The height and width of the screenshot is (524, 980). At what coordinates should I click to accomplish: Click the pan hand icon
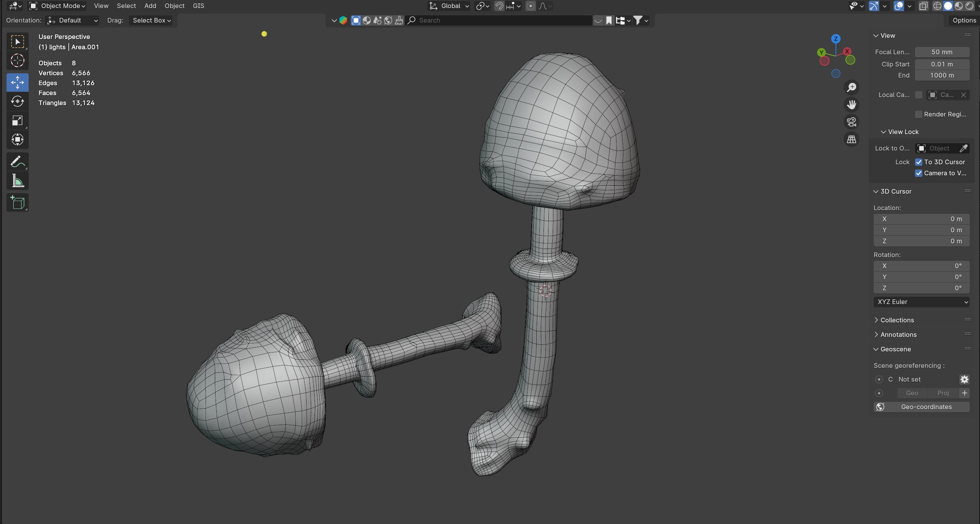coord(851,104)
